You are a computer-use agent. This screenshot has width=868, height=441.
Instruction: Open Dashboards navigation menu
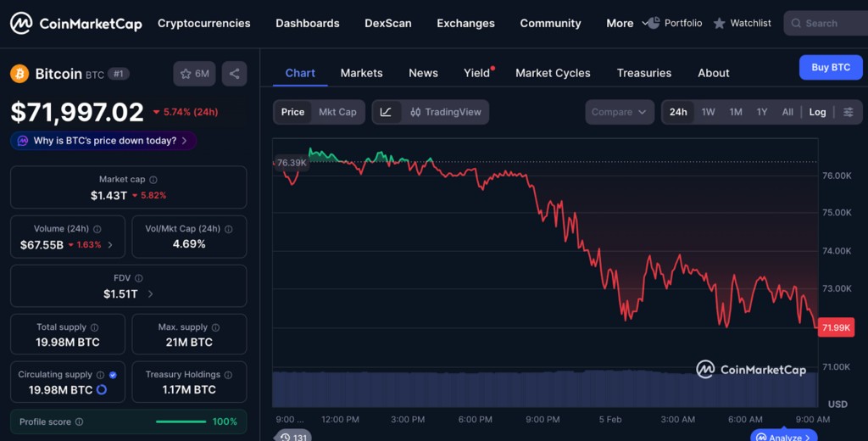click(307, 23)
